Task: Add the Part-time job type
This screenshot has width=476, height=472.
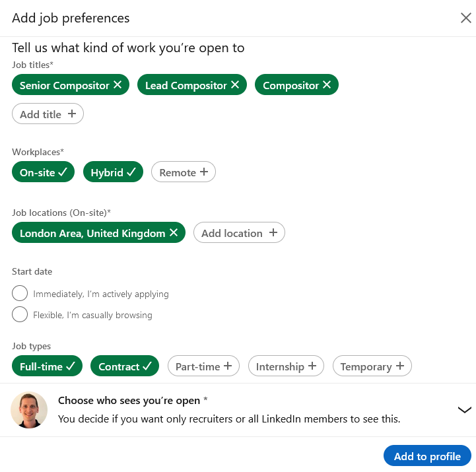Action: [x=203, y=366]
